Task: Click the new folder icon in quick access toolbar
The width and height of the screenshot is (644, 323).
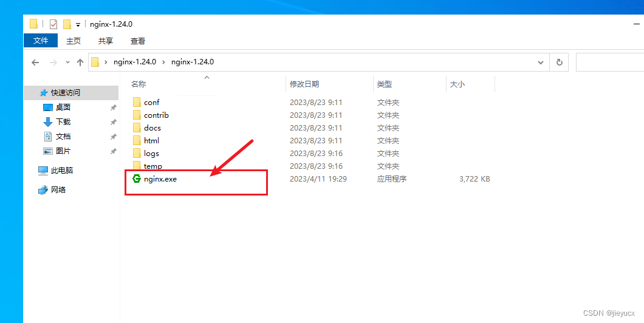Action: [x=67, y=24]
